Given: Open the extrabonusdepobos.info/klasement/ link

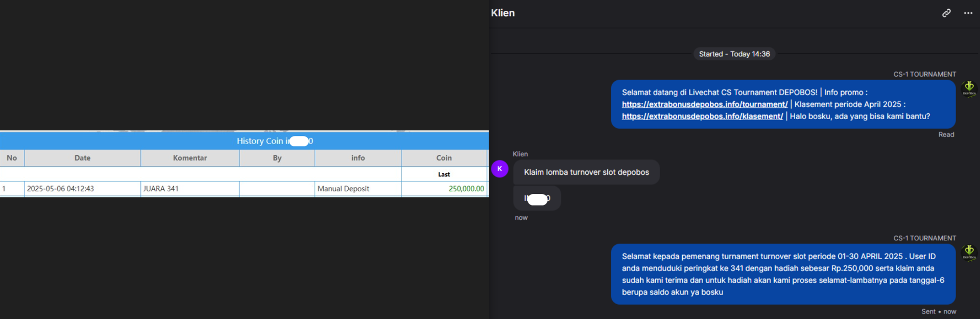Looking at the screenshot, I should (x=702, y=117).
